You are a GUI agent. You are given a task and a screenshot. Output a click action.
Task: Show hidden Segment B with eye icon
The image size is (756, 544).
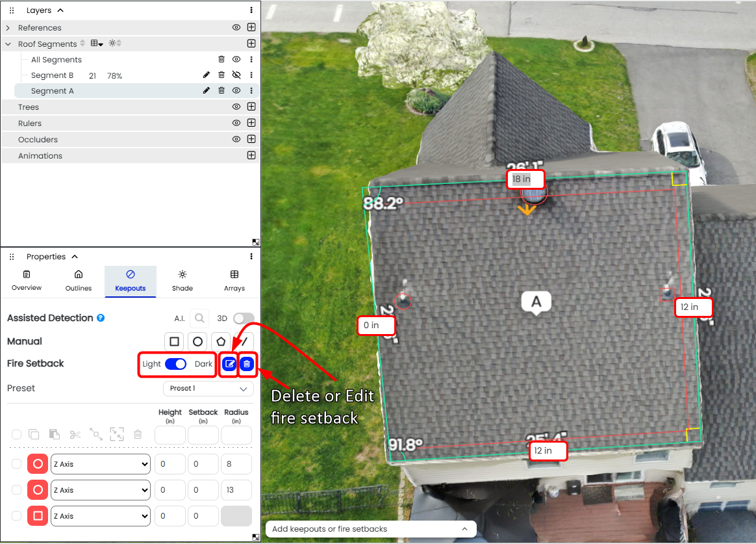[x=236, y=75]
